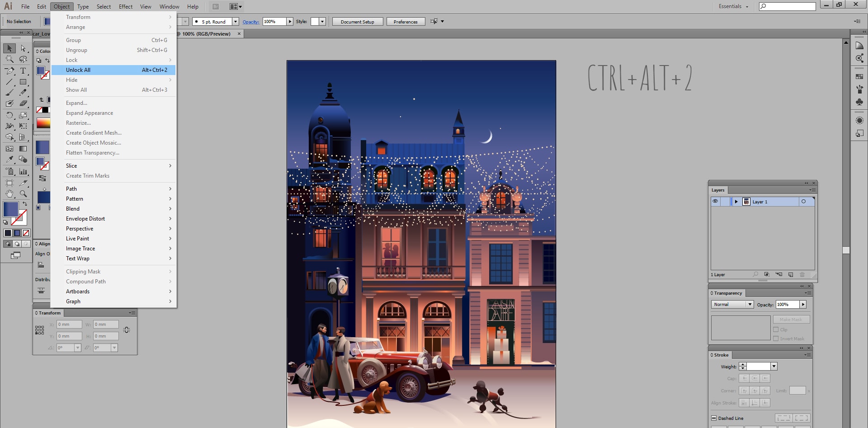Screen dimensions: 868x428
Task: Select the Type tool
Action: [23, 71]
